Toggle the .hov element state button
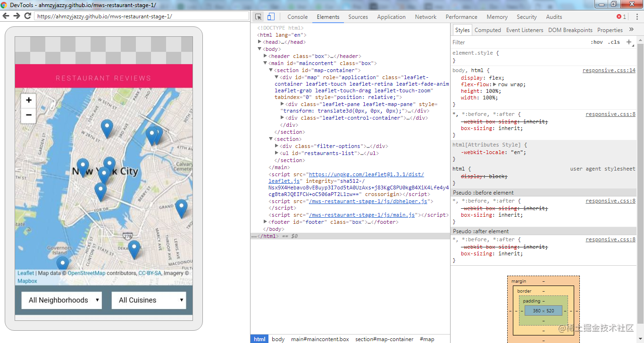The image size is (644, 343). coord(597,42)
